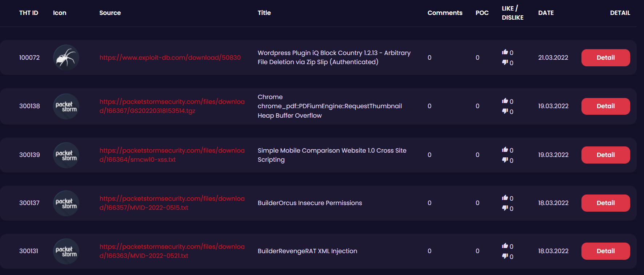This screenshot has width=644, height=275.
Task: Click the POC count for entry 300138
Action: click(477, 106)
